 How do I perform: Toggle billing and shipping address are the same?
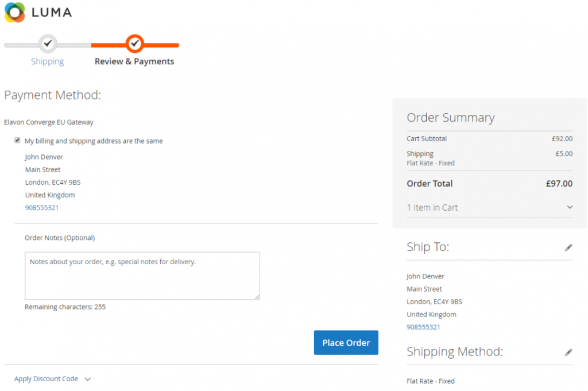[18, 141]
